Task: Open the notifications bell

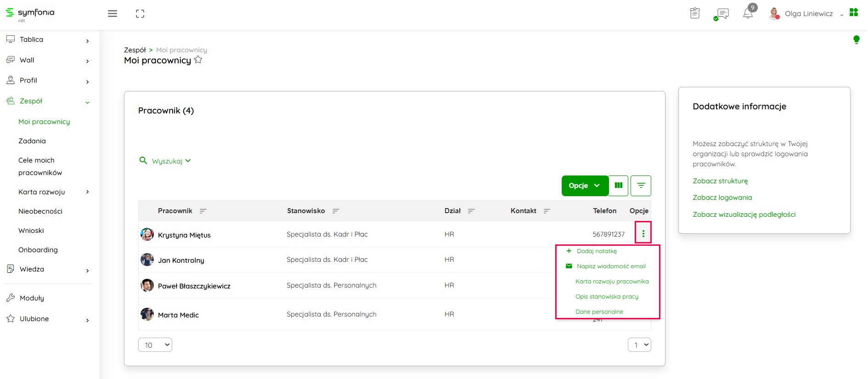Action: pos(748,13)
